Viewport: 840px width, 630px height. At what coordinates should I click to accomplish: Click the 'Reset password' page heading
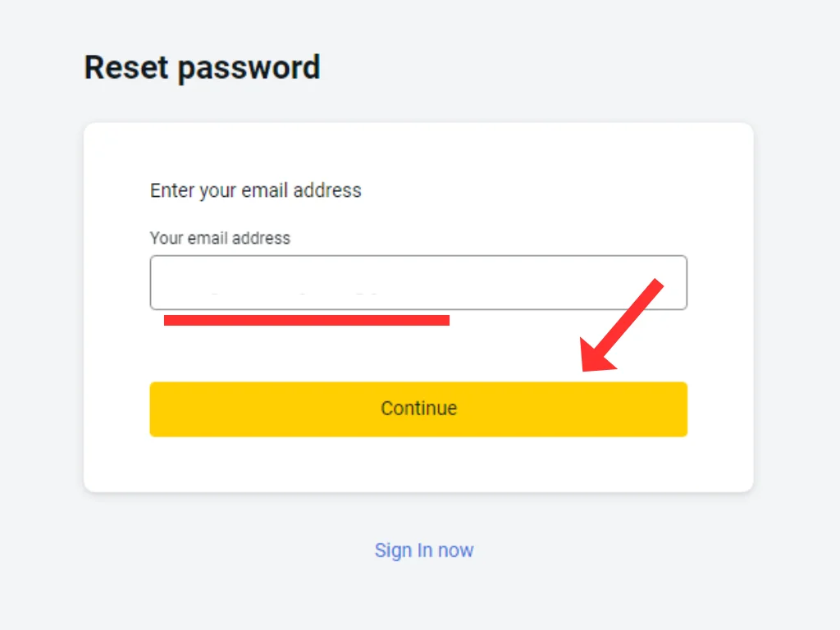tap(202, 67)
